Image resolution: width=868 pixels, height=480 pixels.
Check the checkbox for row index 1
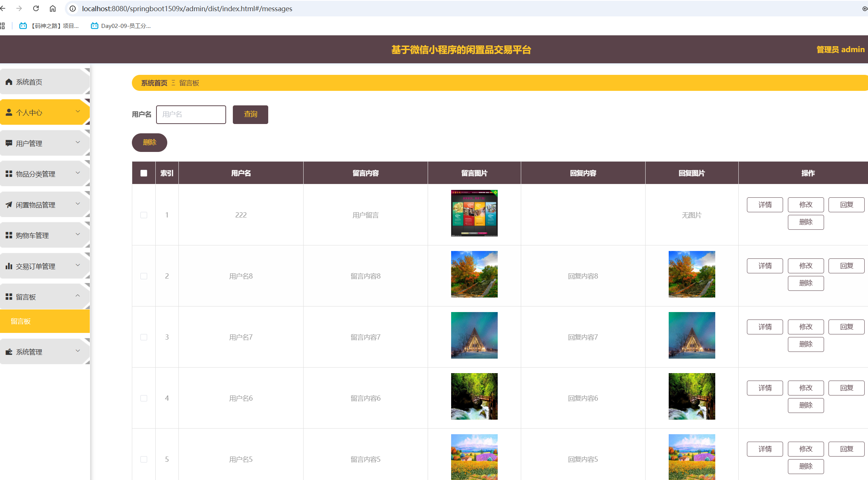click(143, 215)
